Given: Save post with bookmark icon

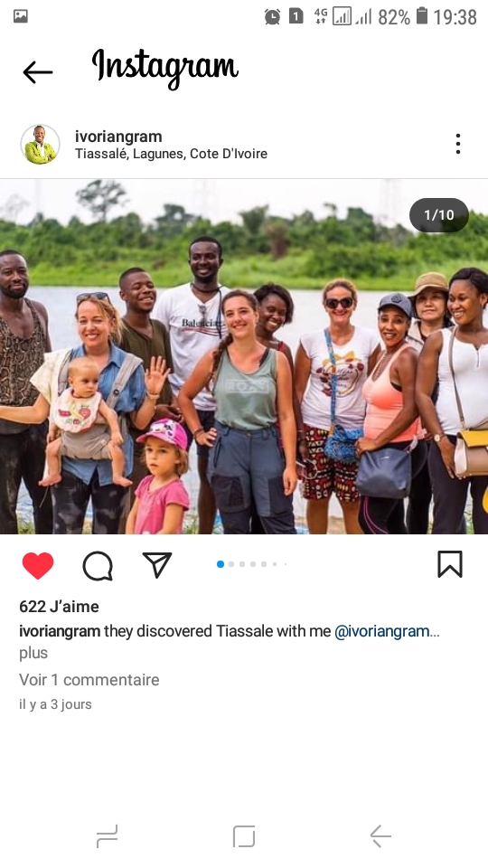Looking at the screenshot, I should [450, 564].
